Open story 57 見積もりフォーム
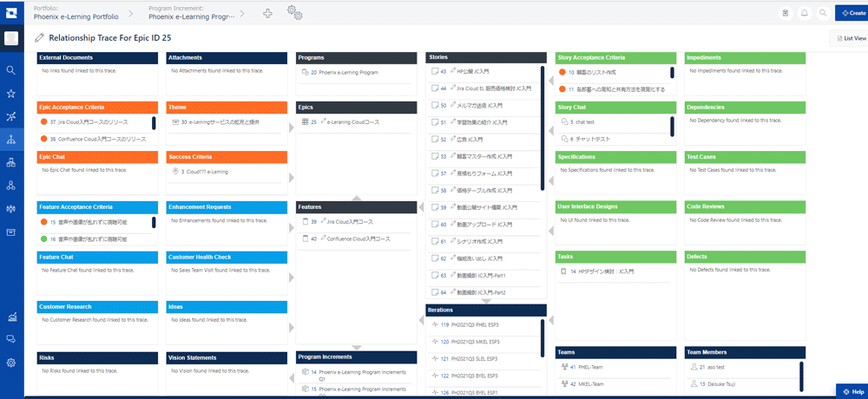 [x=476, y=173]
